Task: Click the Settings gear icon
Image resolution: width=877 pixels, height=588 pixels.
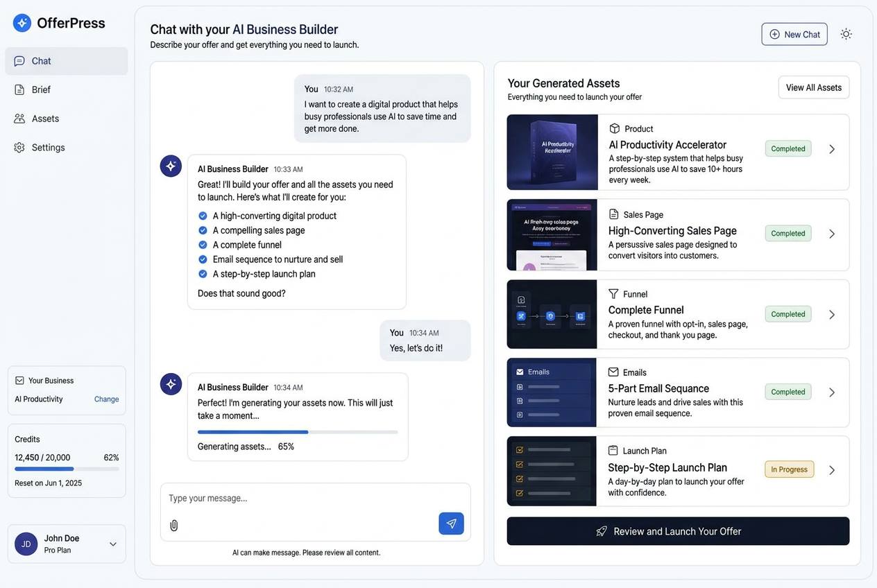Action: (19, 148)
